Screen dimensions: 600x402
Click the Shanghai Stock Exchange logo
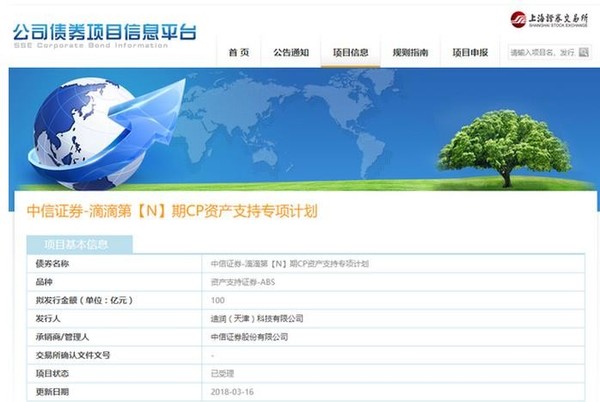coord(549,19)
